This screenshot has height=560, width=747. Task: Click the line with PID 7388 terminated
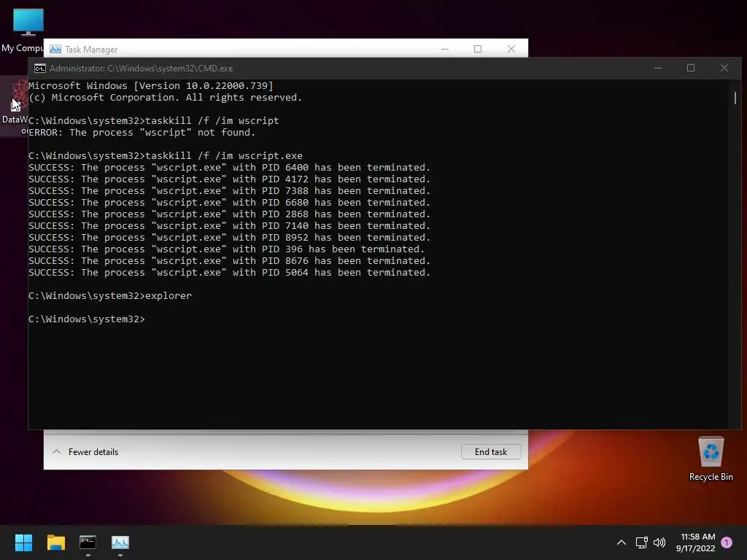click(x=229, y=191)
